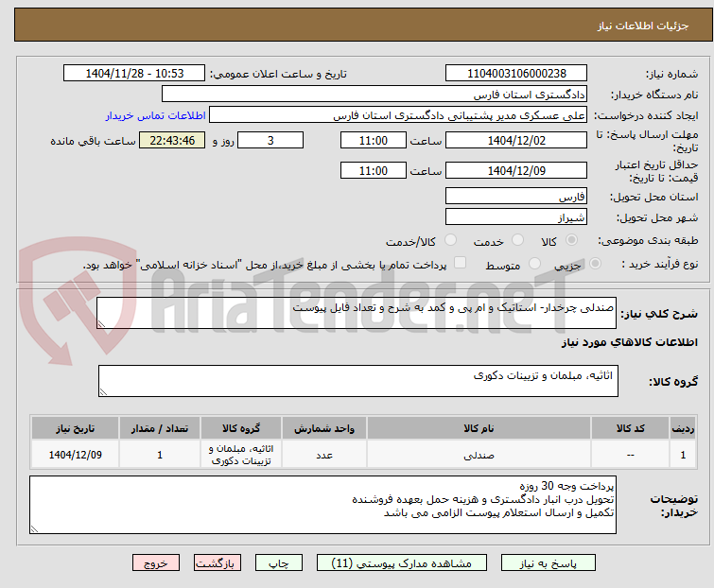
Task: Select the متوسط purchase type radio
Action: coord(534,263)
